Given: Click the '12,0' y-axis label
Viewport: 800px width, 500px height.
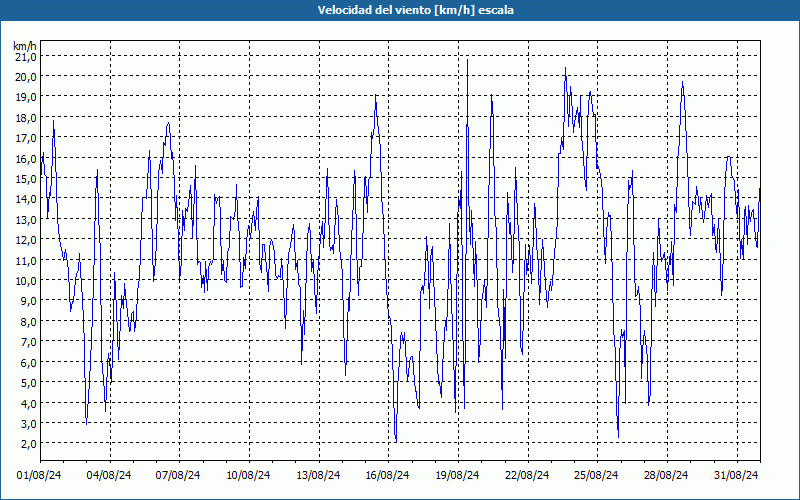Looking at the screenshot, I should pyautogui.click(x=26, y=240).
